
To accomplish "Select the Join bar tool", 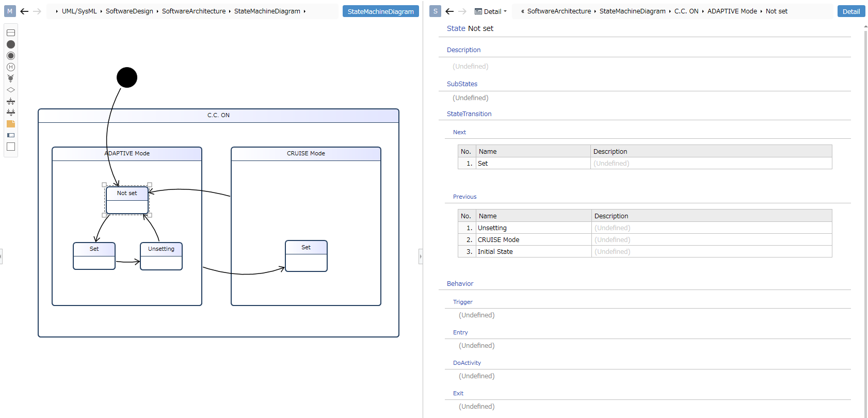I will tap(11, 112).
